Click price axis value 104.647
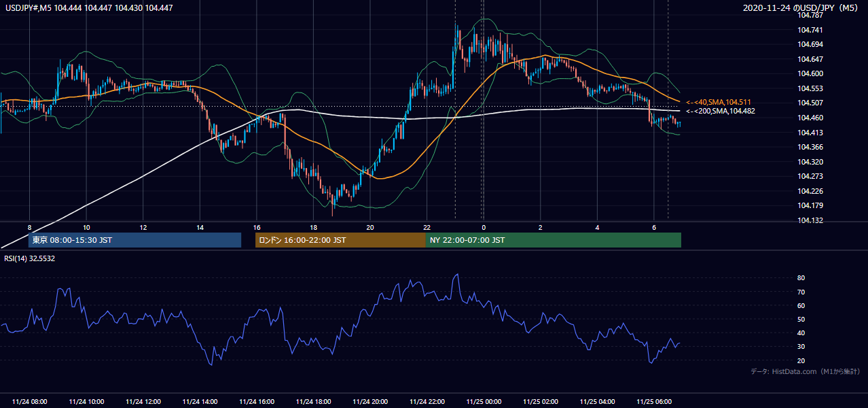This screenshot has width=868, height=408. point(810,59)
